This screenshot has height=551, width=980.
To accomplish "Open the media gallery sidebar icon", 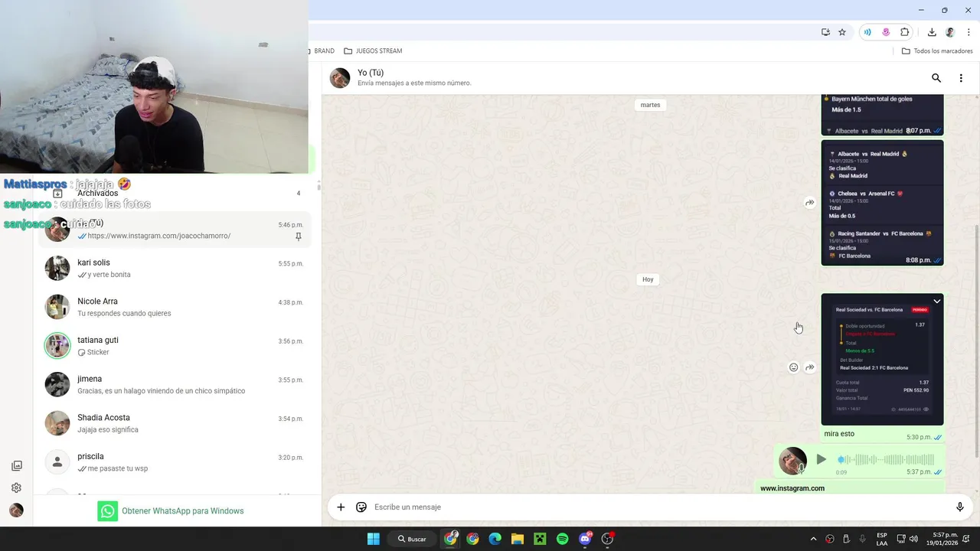I will 16,465.
